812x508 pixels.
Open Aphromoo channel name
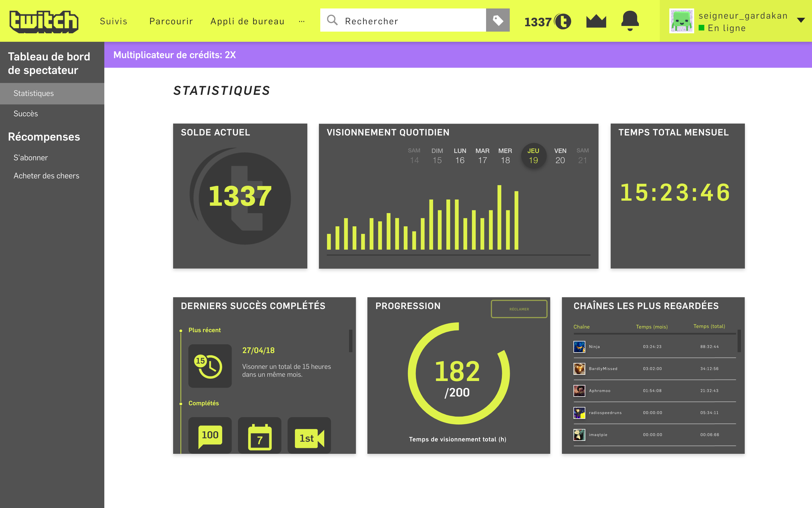tap(600, 391)
